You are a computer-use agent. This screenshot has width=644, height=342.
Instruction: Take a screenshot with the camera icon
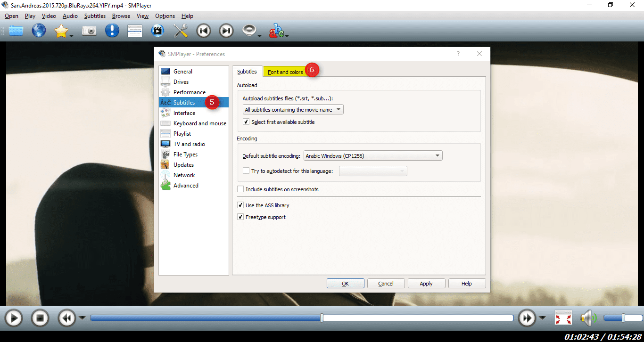[89, 31]
